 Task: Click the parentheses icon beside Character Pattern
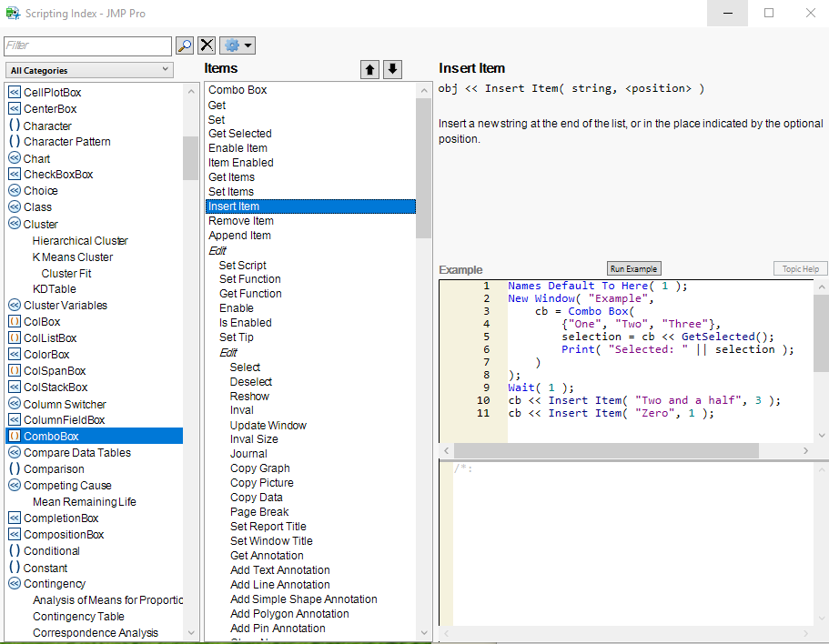coord(15,142)
